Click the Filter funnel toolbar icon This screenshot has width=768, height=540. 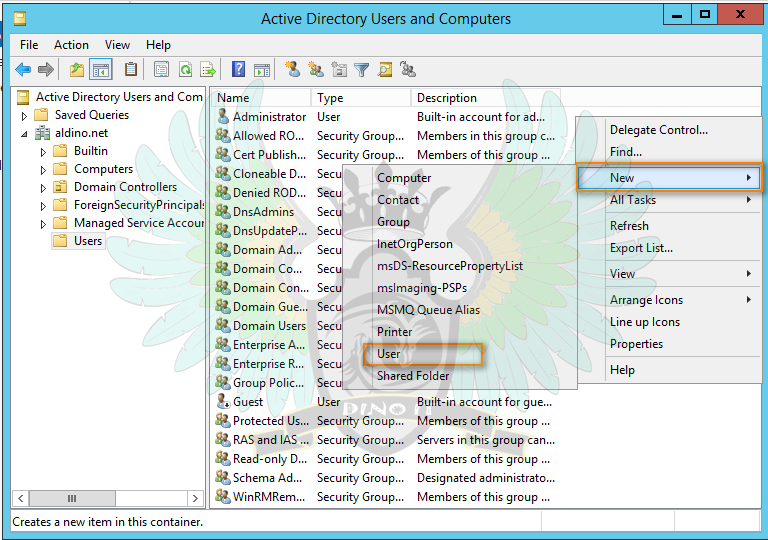click(x=361, y=70)
